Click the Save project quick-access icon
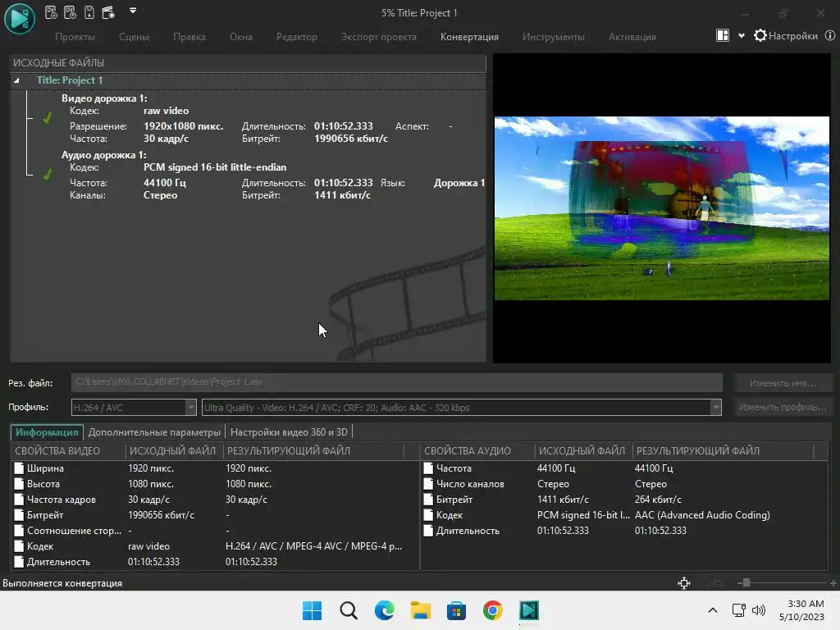 pyautogui.click(x=89, y=12)
